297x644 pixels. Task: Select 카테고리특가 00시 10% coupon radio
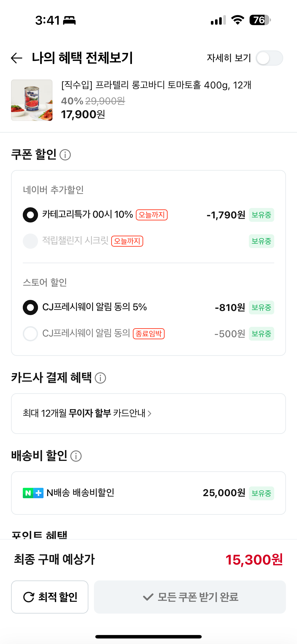30,215
